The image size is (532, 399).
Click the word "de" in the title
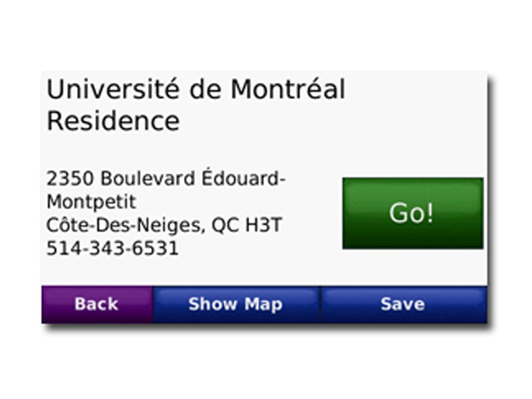[205, 89]
